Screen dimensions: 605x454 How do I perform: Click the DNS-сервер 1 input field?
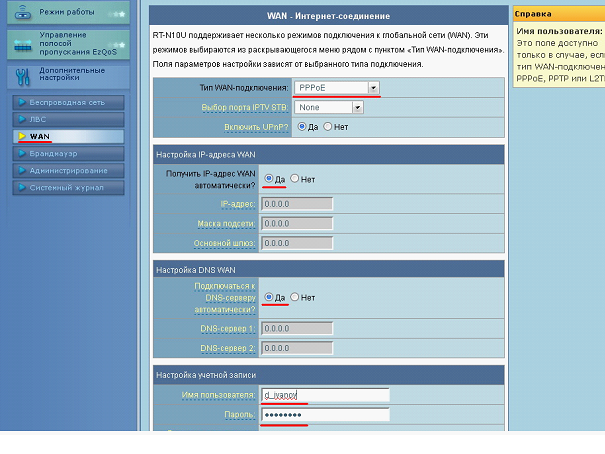[x=297, y=329]
